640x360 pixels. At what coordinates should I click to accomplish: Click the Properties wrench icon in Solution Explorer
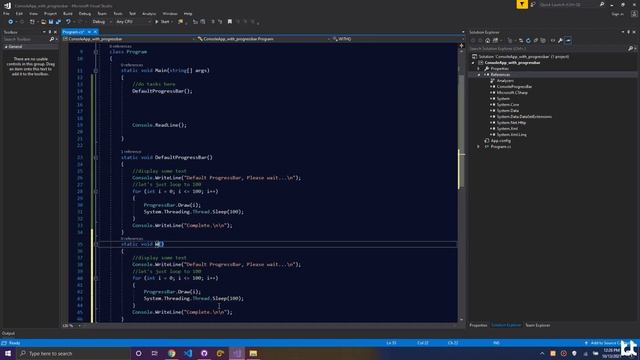pyautogui.click(x=560, y=40)
